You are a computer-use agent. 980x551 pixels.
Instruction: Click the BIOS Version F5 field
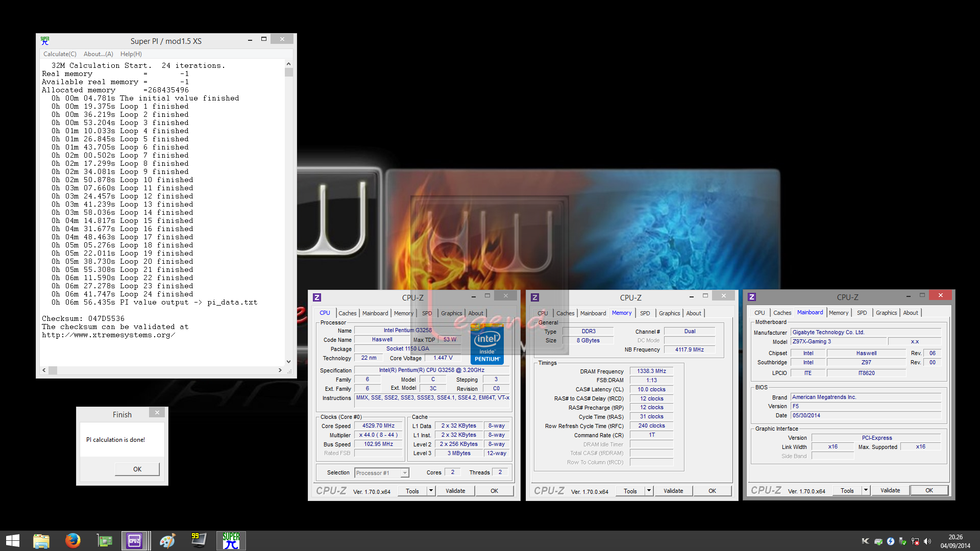coord(866,407)
